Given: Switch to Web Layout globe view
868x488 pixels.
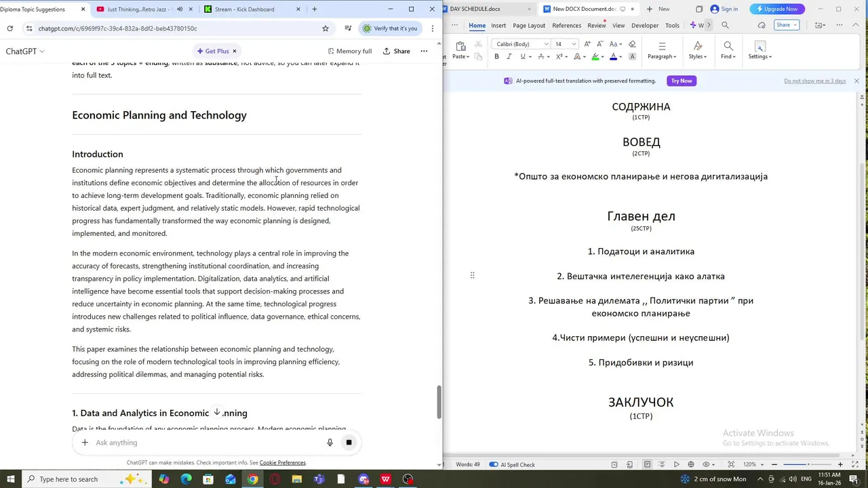Looking at the screenshot, I should [x=691, y=464].
